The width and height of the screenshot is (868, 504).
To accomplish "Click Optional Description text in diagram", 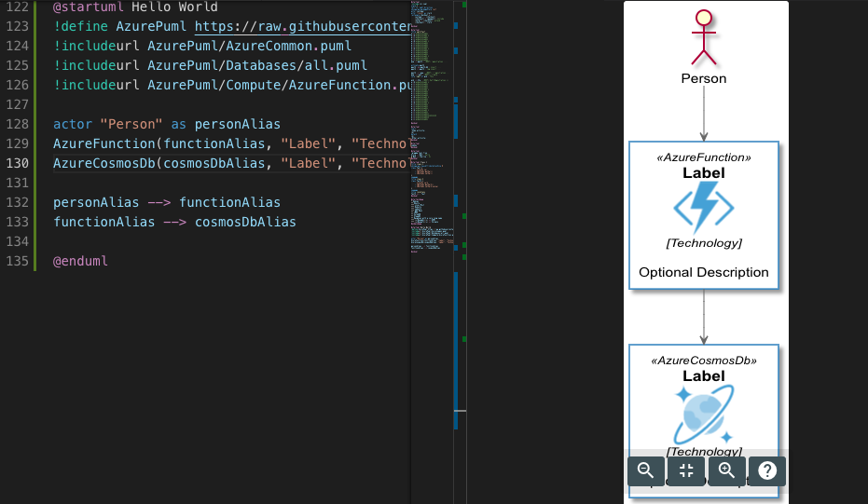I will 704,272.
